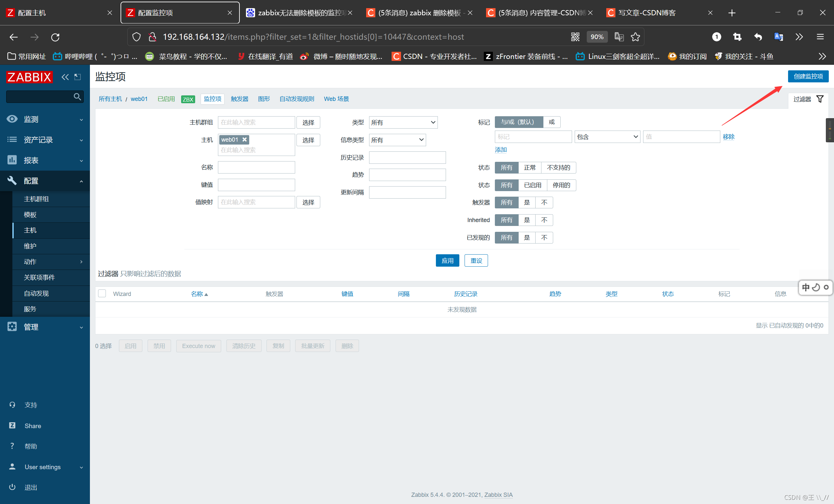This screenshot has width=834, height=504.
Task: Open 模板 in the configuration menu
Action: tap(30, 215)
